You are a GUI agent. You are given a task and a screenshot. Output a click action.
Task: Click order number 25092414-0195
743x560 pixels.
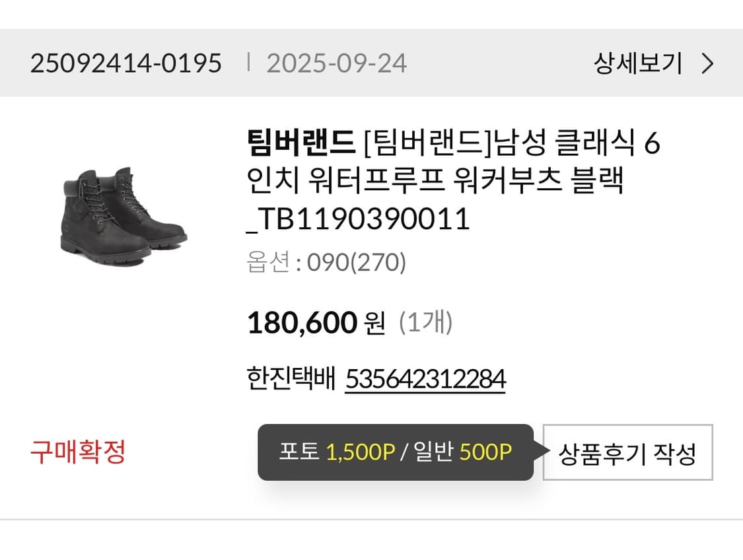pos(125,63)
